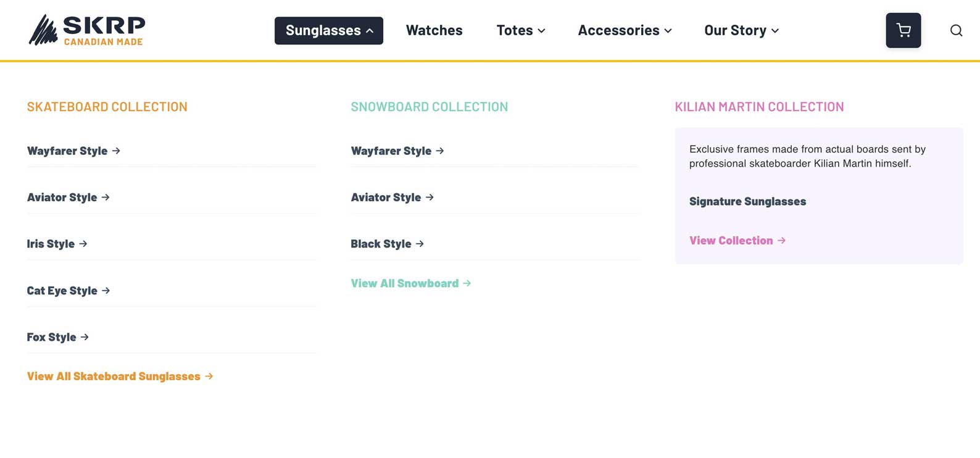Click View Collection for Kilian Martin
Image resolution: width=980 pixels, height=458 pixels.
tap(737, 241)
